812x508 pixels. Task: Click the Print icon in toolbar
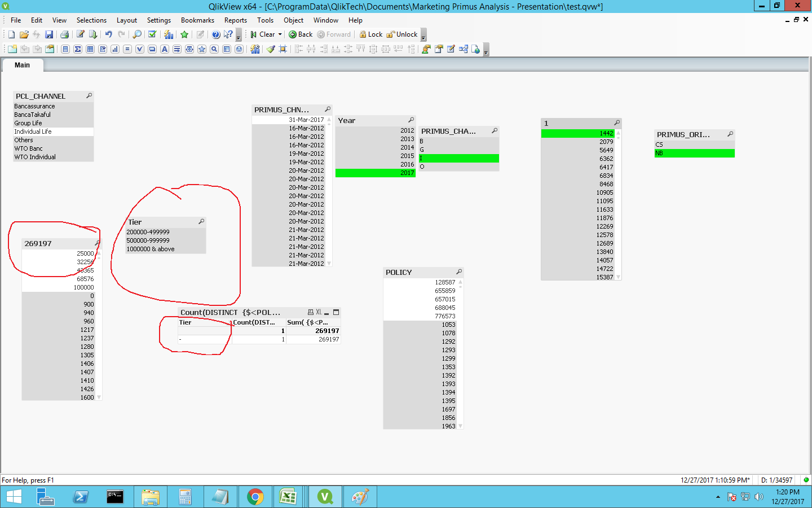64,34
